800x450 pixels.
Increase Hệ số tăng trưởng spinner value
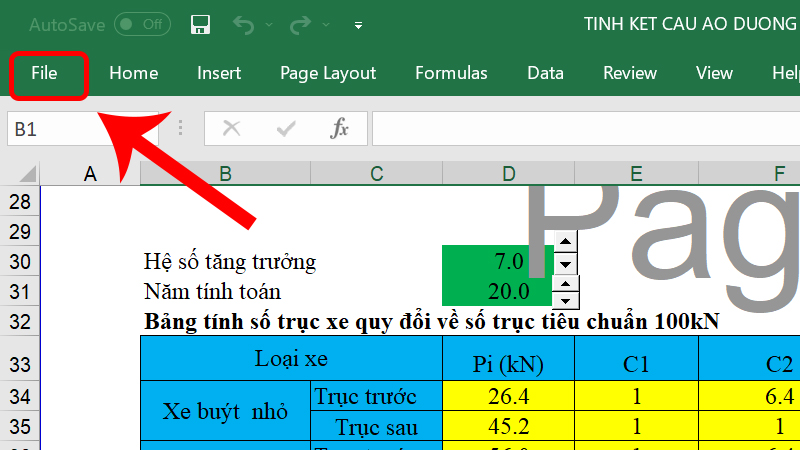coord(567,242)
